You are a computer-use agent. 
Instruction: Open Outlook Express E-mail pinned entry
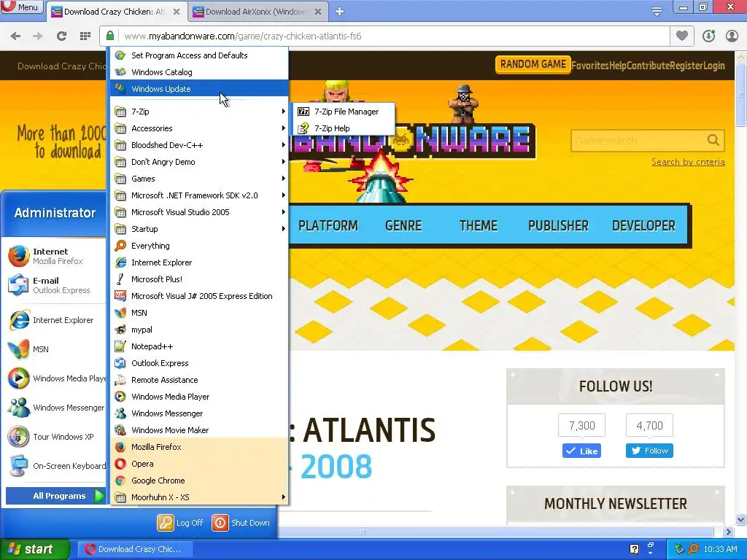click(x=53, y=285)
